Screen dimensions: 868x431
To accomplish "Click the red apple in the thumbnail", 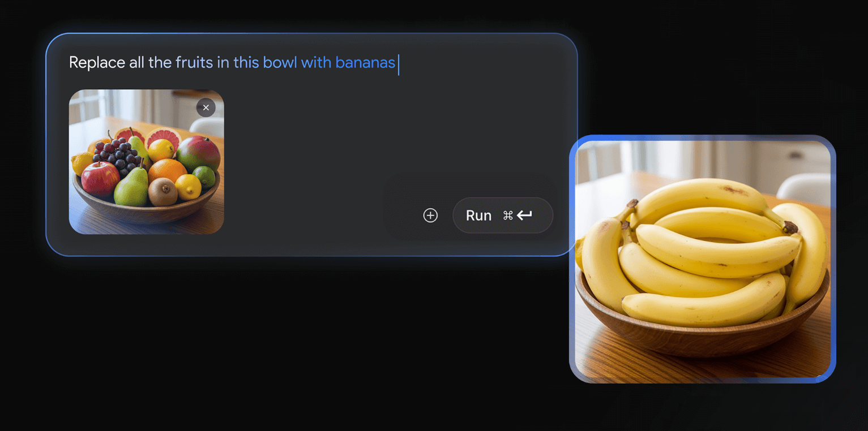I will pyautogui.click(x=100, y=179).
